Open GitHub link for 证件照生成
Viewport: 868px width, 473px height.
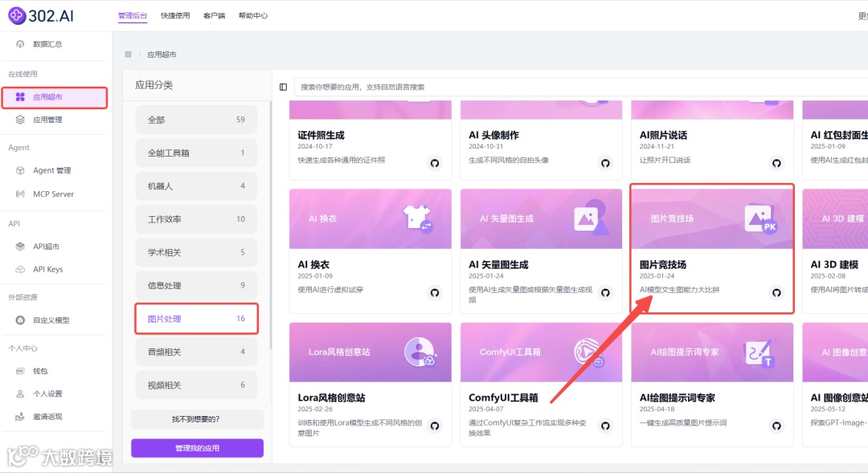[435, 163]
